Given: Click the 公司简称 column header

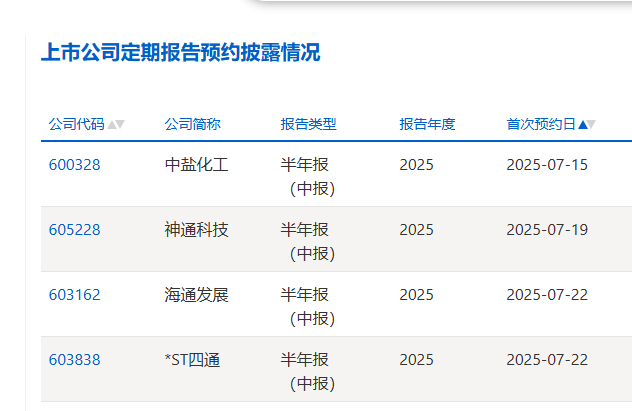Looking at the screenshot, I should coord(193,124).
